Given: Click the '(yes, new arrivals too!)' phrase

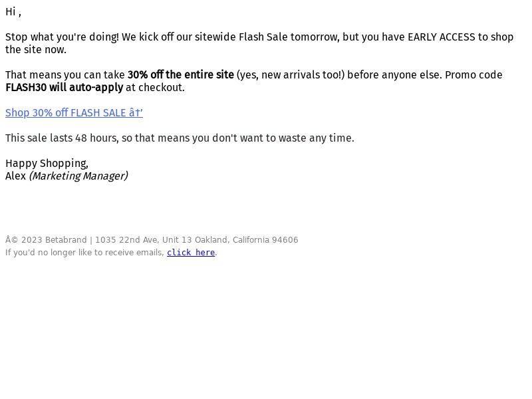Looking at the screenshot, I should [291, 74].
